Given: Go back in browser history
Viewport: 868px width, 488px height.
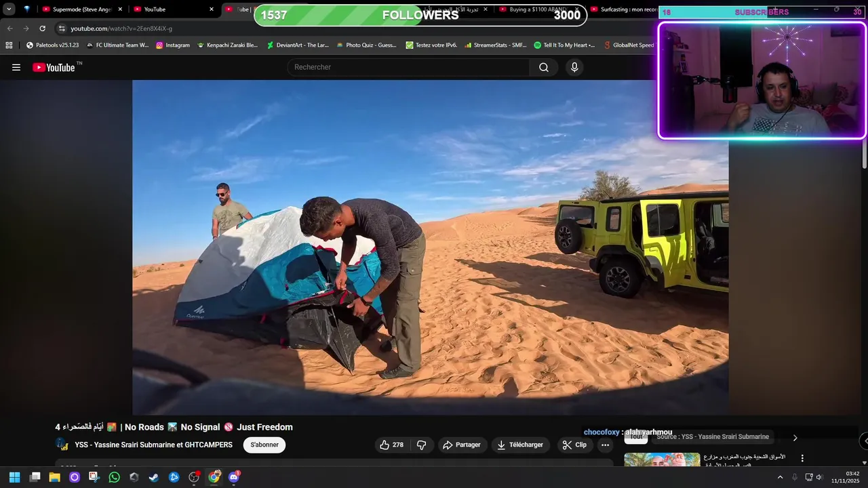Looking at the screenshot, I should [9, 28].
